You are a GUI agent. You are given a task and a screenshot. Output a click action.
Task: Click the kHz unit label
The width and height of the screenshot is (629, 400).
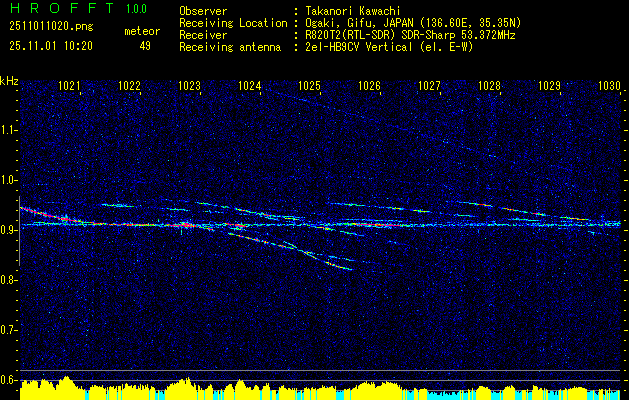(10, 81)
